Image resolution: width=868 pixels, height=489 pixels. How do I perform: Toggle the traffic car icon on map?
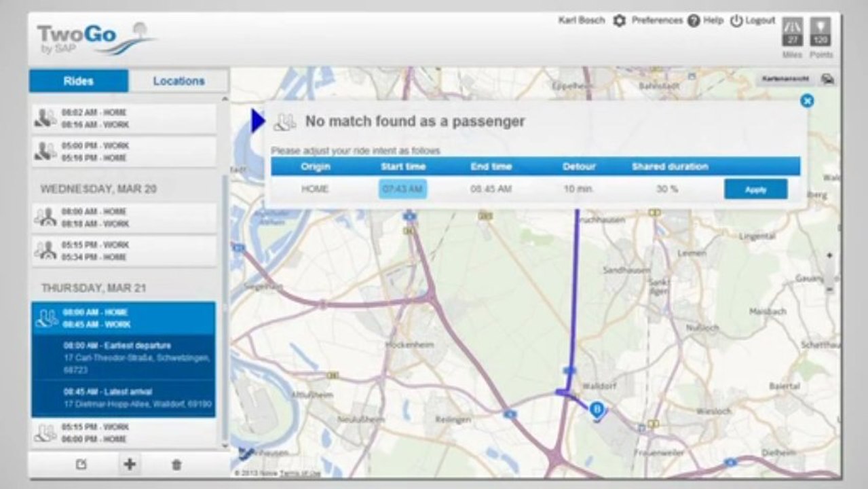pos(827,79)
